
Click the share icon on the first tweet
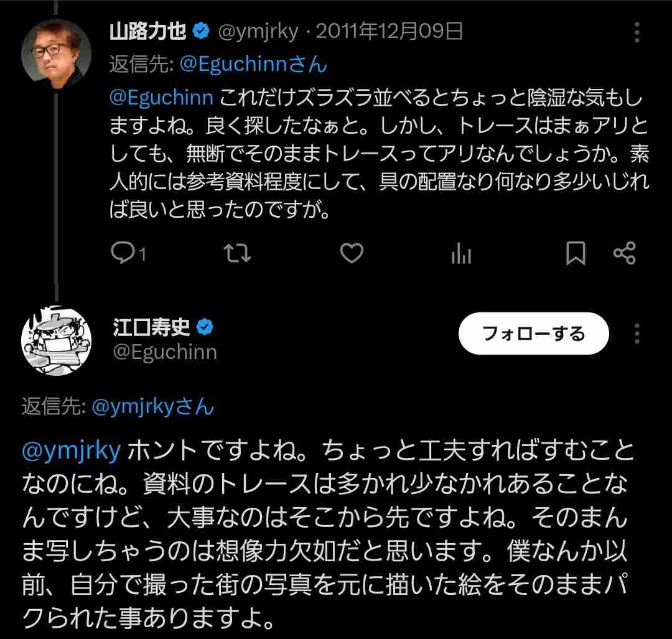(x=624, y=253)
